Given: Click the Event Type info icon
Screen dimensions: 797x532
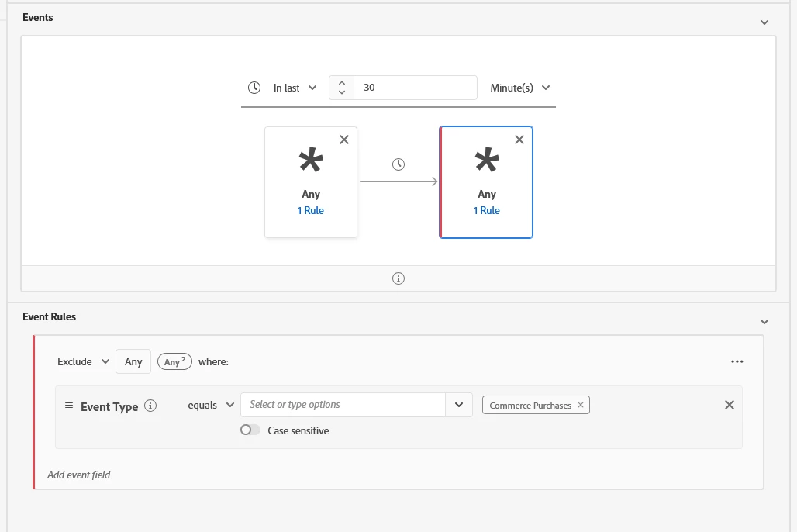Looking at the screenshot, I should [150, 406].
